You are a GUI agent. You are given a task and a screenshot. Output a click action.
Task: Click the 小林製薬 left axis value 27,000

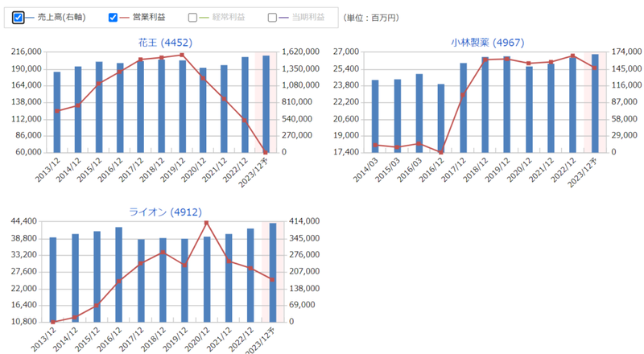pyautogui.click(x=346, y=51)
